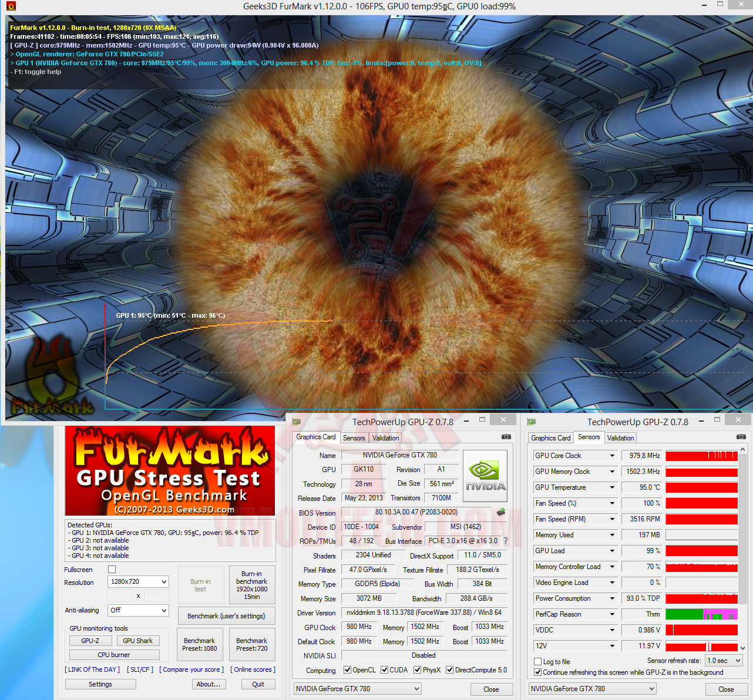Switch to Graphics Card tab in right GPU-Z window
This screenshot has width=753, height=700.
pyautogui.click(x=551, y=438)
